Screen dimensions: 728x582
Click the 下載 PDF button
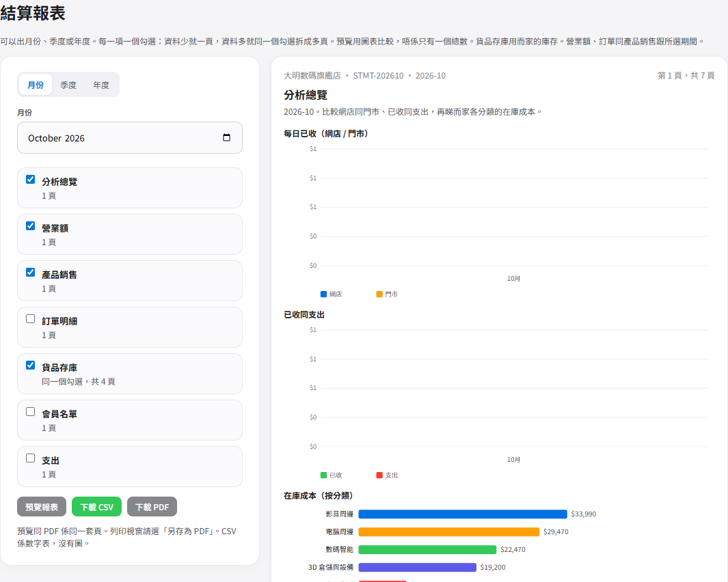(152, 507)
